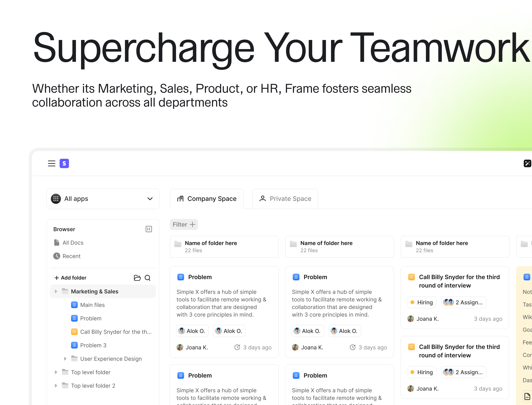Click the yellow task icon on Call Billy Snyder card
Screen dimensions: 532x405
[x=411, y=277]
